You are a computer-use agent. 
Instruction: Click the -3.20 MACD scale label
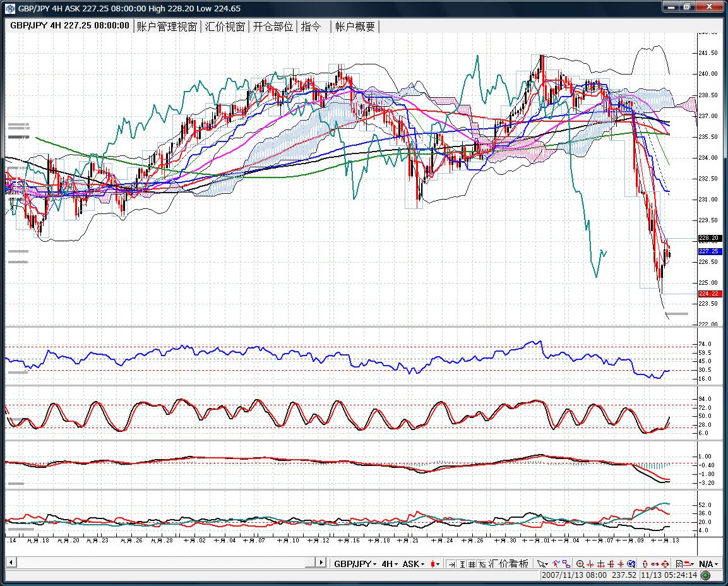tap(706, 483)
